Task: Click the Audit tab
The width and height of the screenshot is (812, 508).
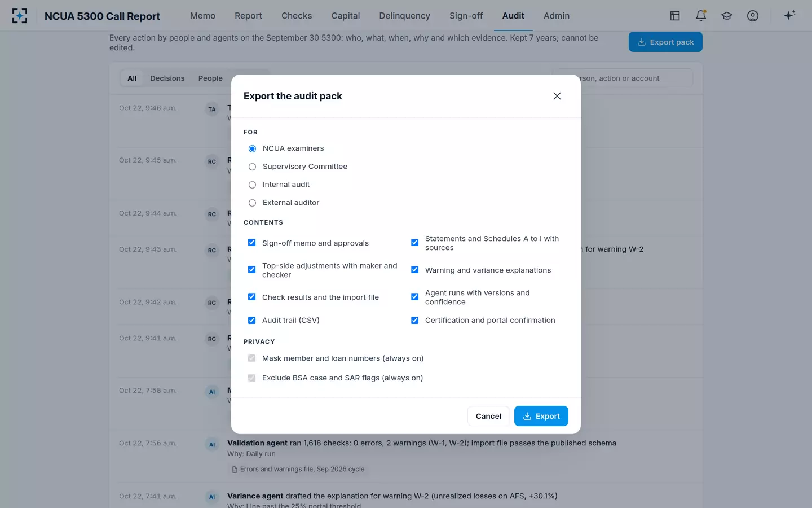Action: pyautogui.click(x=513, y=16)
